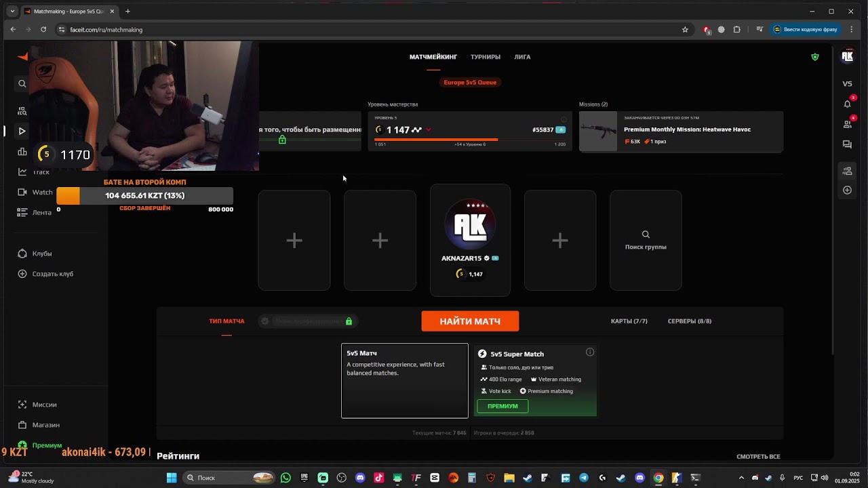This screenshot has width=868, height=488.
Task: Click the #55837 ranking number
Action: pos(543,130)
